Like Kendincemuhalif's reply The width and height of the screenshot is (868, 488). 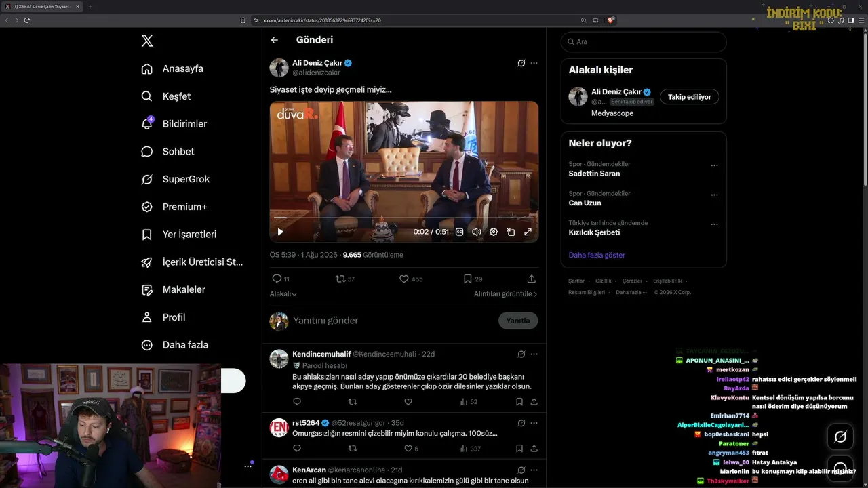pyautogui.click(x=408, y=401)
